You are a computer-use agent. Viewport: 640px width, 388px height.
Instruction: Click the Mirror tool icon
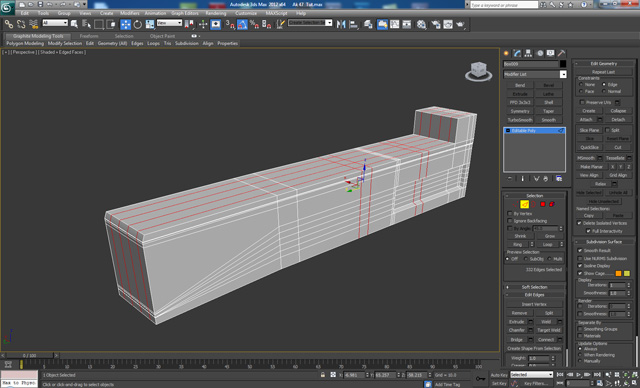[341, 24]
